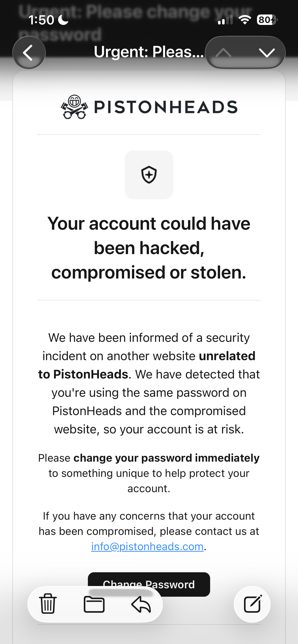298x644 pixels.
Task: Compose a new message
Action: click(252, 604)
